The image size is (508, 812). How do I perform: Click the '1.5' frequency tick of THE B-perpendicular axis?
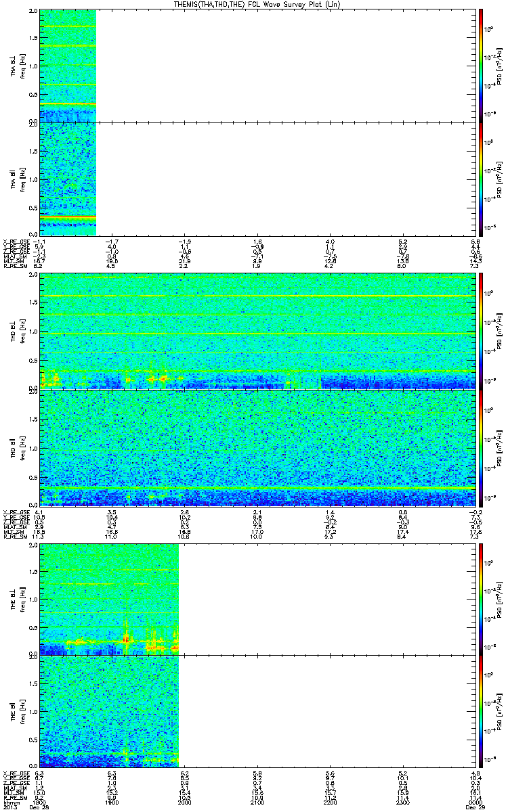point(34,572)
